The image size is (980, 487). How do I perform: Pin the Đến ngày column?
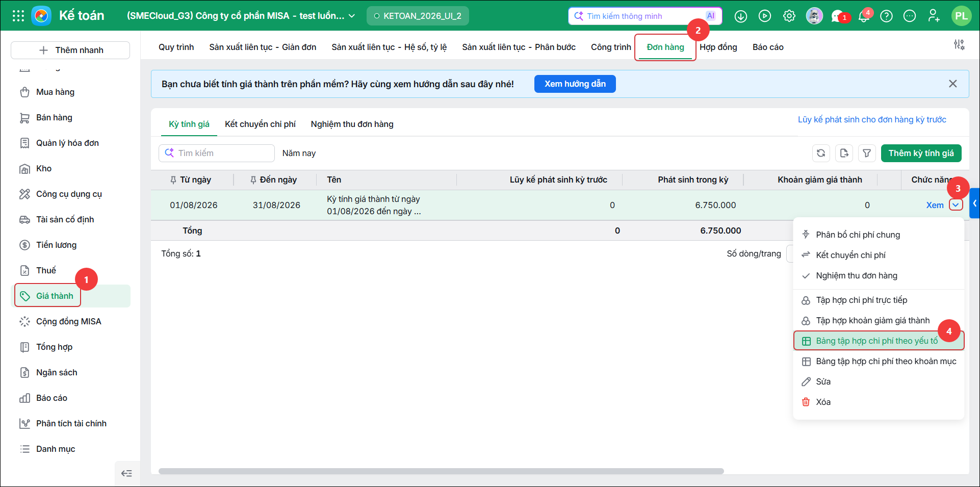(x=253, y=180)
